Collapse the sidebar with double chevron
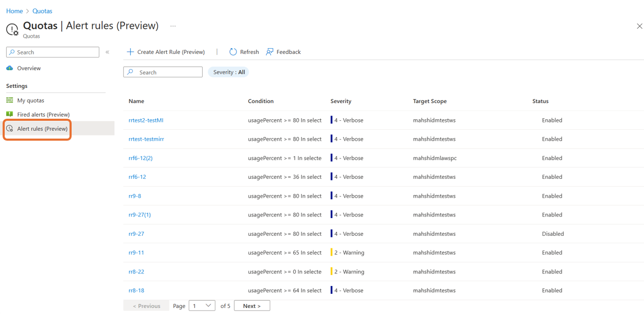The height and width of the screenshot is (319, 644). (107, 52)
